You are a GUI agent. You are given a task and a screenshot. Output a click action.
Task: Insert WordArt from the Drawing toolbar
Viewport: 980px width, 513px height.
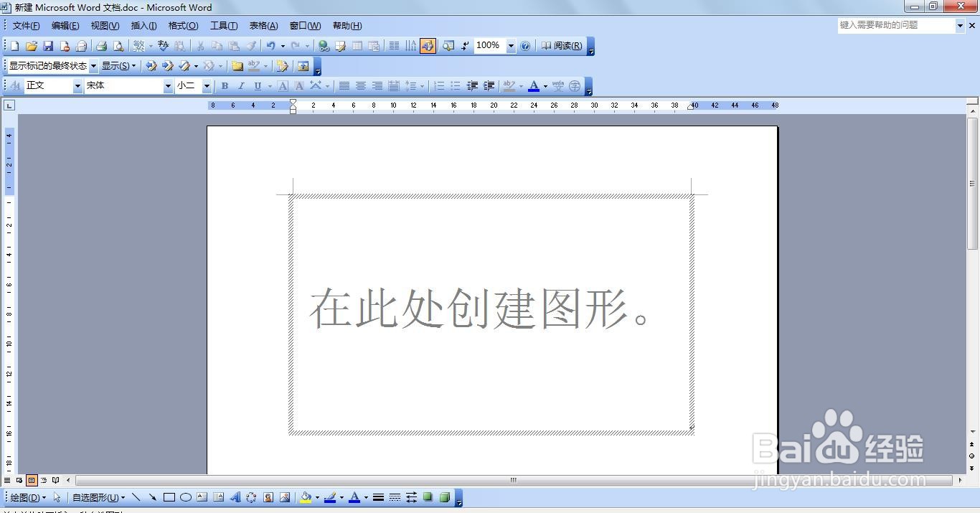click(236, 496)
